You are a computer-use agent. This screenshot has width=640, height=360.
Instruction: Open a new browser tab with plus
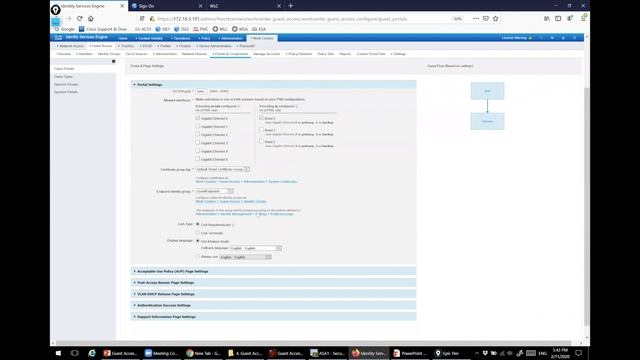tap(291, 6)
